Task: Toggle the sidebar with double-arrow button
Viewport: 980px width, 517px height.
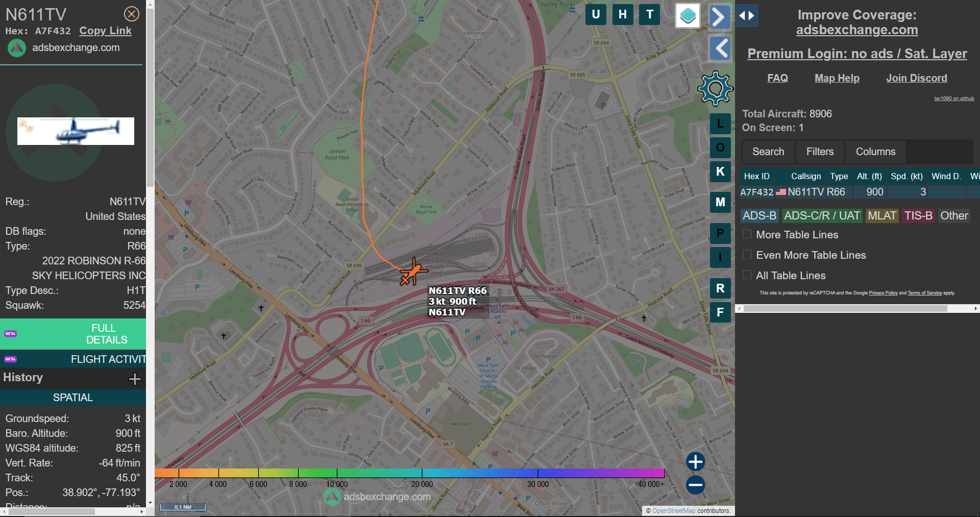Action: 747,16
